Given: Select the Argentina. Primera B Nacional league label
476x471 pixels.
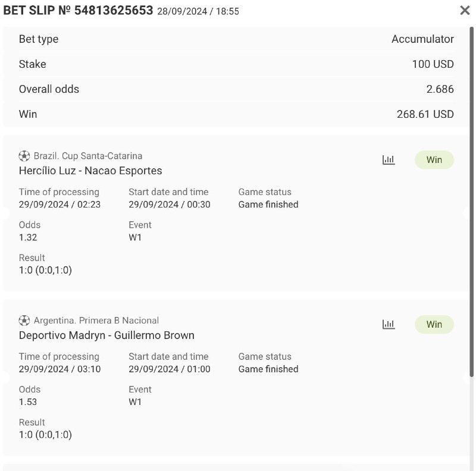Looking at the screenshot, I should click(x=96, y=321).
